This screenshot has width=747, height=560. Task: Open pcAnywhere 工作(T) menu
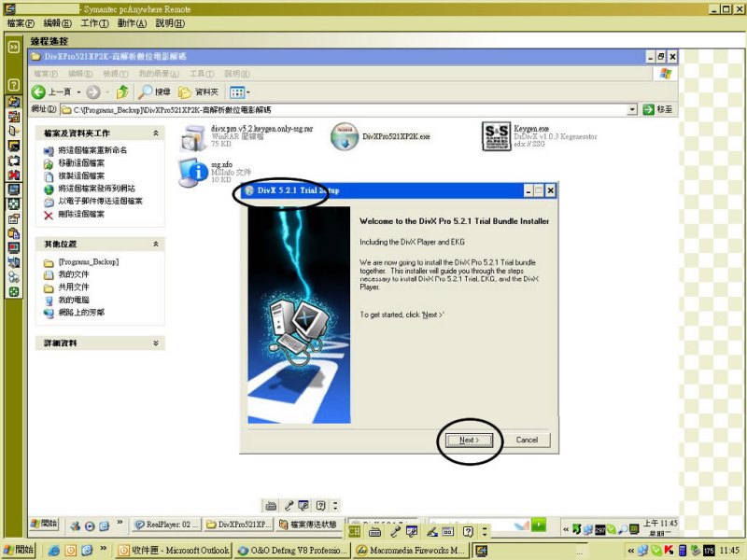tap(94, 23)
